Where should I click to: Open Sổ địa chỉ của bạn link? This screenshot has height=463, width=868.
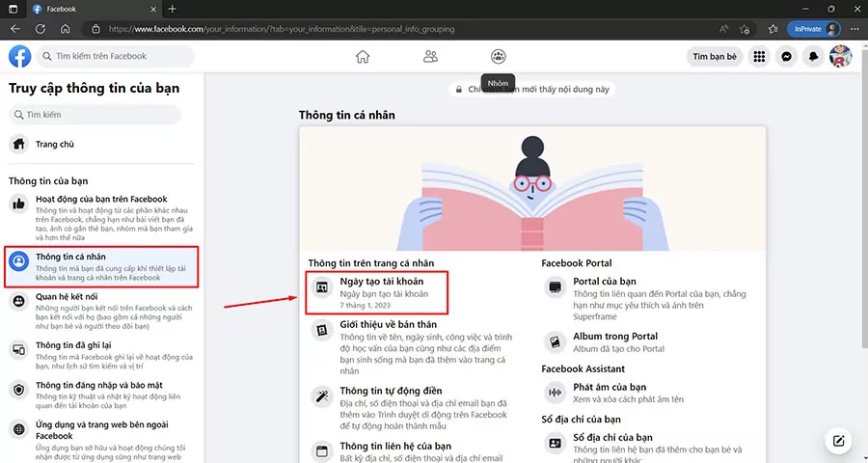612,438
